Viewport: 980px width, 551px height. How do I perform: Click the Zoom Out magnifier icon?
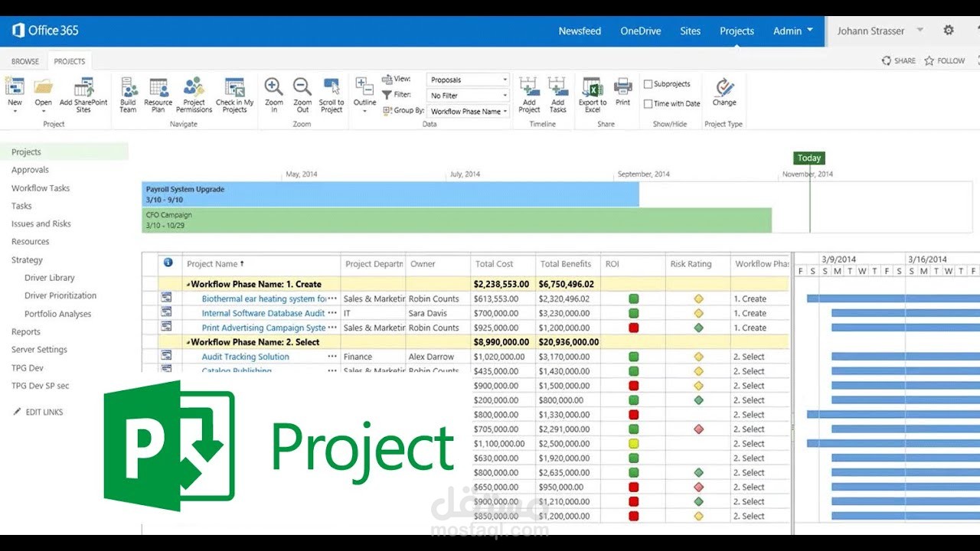pyautogui.click(x=302, y=86)
